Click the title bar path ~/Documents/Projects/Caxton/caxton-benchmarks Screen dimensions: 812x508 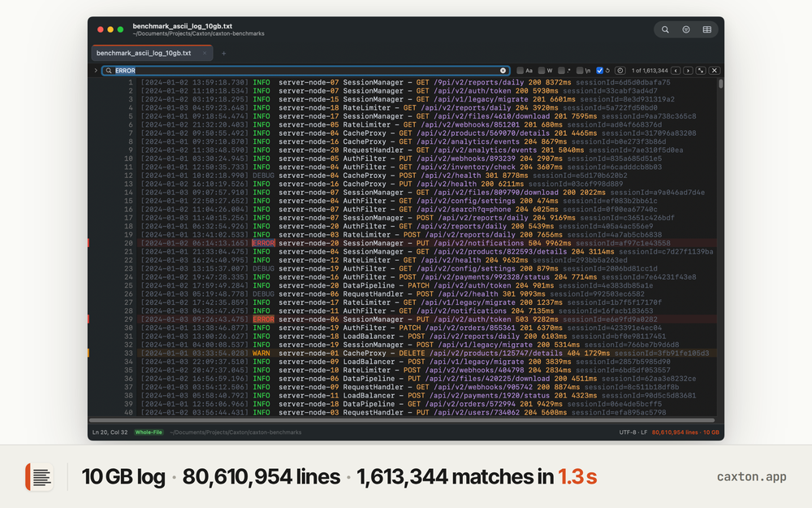tap(198, 33)
